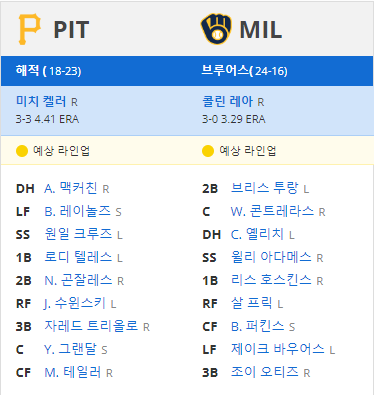The height and width of the screenshot is (395, 374).
Task: Click the 해적 (18-23) team header
Action: point(48,71)
